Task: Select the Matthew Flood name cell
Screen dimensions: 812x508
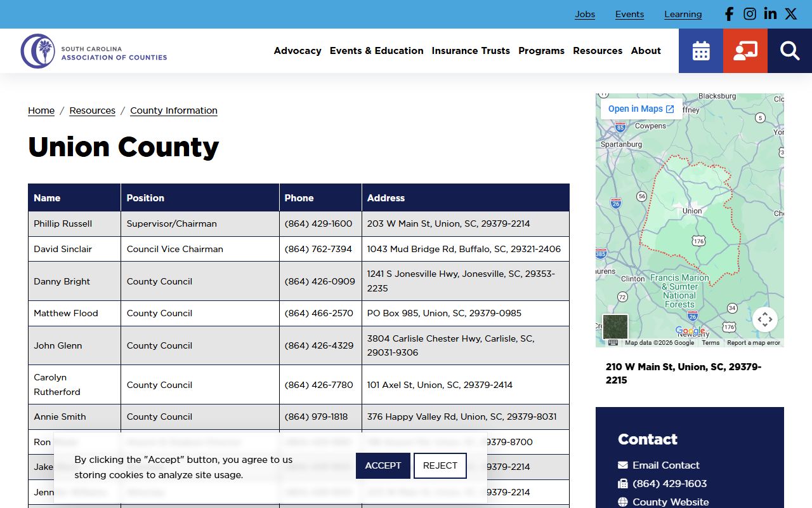Action: (75, 313)
